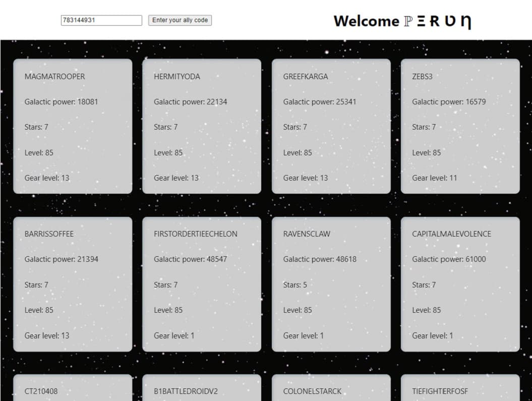Click "Galactic power: 21394" text
This screenshot has height=401, width=532.
[61, 259]
